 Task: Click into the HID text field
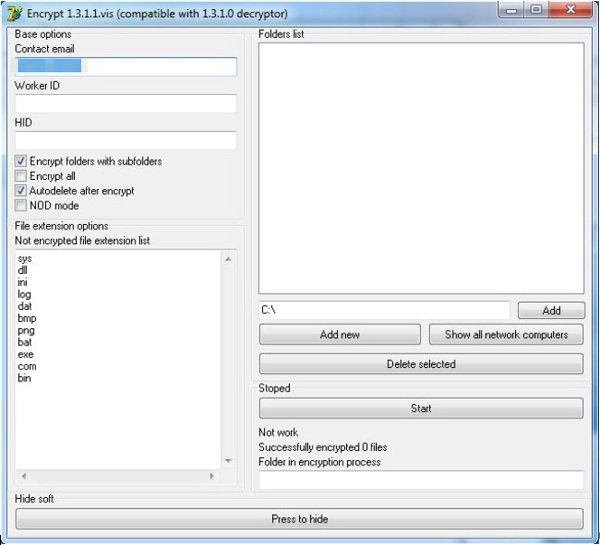[x=125, y=141]
